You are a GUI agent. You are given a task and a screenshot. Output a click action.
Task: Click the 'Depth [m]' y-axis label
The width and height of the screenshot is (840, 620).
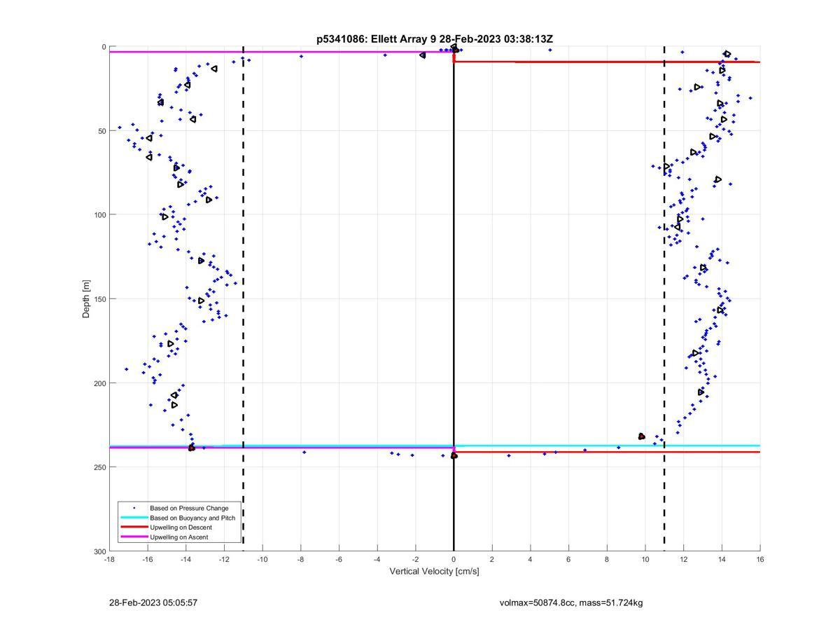click(x=86, y=299)
